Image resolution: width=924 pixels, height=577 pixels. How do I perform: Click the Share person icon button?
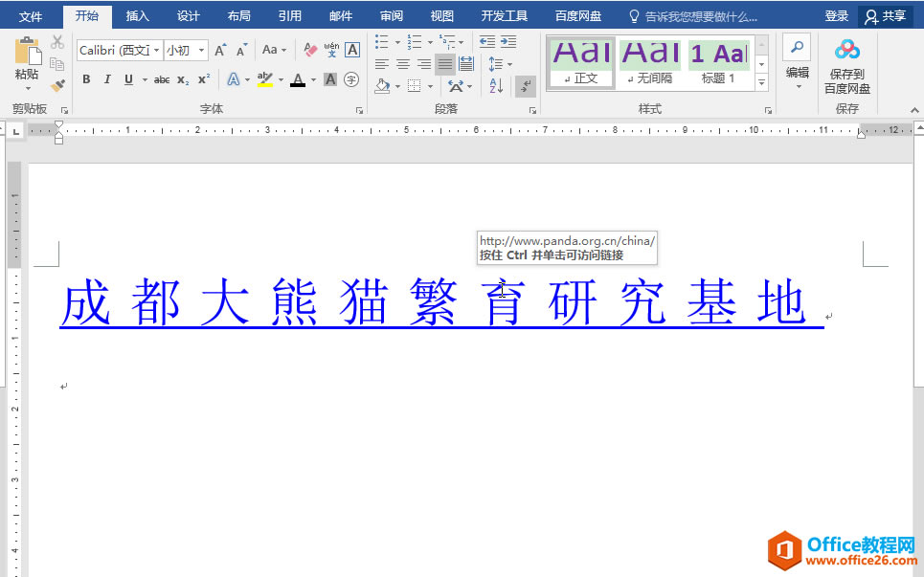point(885,16)
